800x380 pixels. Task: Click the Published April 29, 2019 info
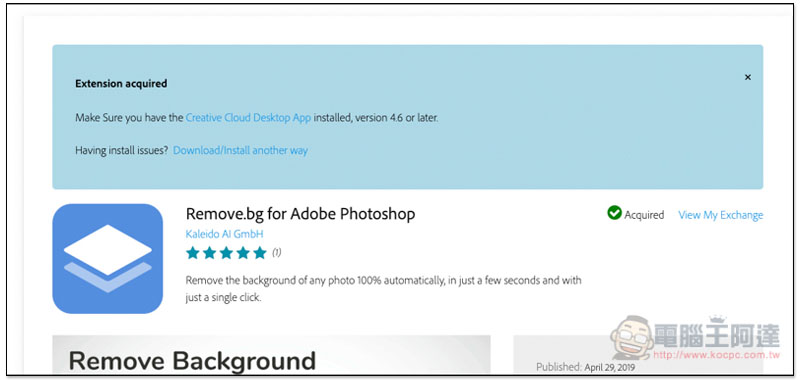pyautogui.click(x=586, y=367)
